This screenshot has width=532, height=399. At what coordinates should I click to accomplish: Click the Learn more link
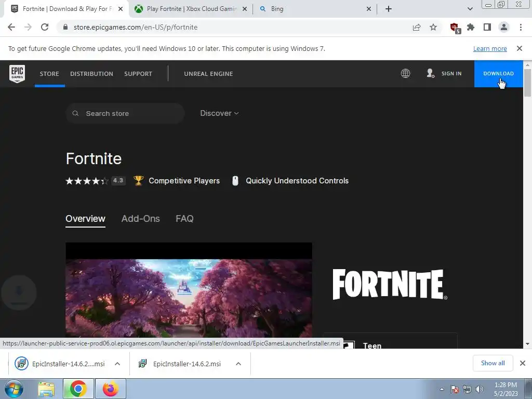(490, 48)
